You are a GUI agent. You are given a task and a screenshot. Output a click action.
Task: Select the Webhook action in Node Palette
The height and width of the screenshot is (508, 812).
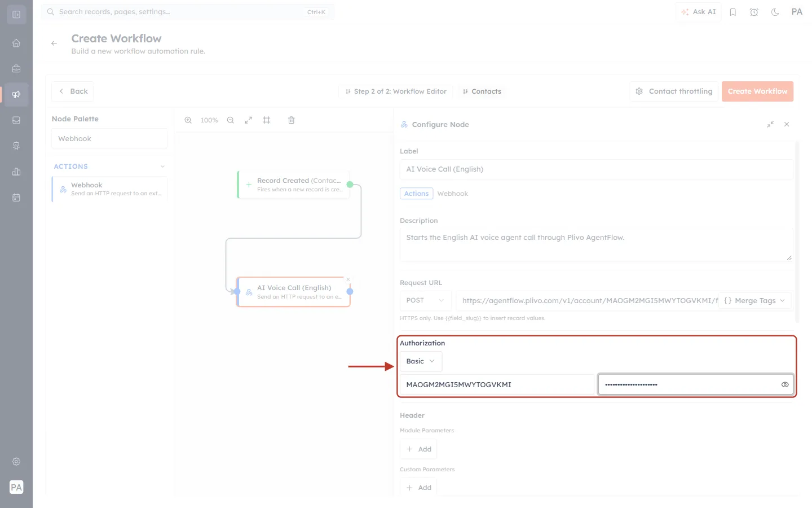click(110, 189)
